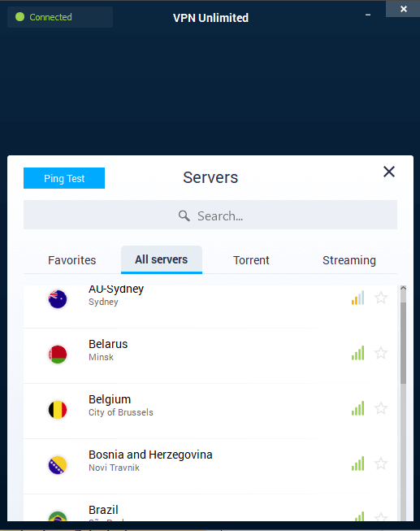This screenshot has height=531, width=420.
Task: Click the Connected status indicator
Action: 60,17
